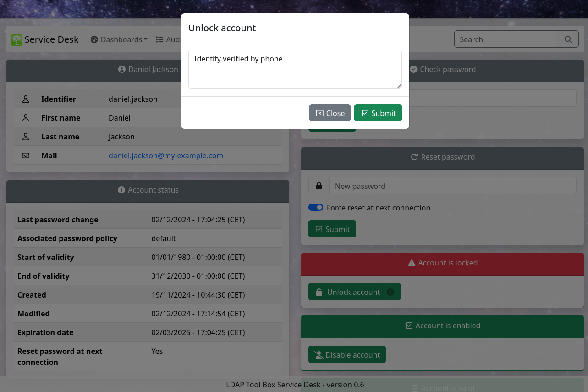588x392 pixels.
Task: Open the daniel.jackson@my-example.com mail link
Action: point(166,155)
